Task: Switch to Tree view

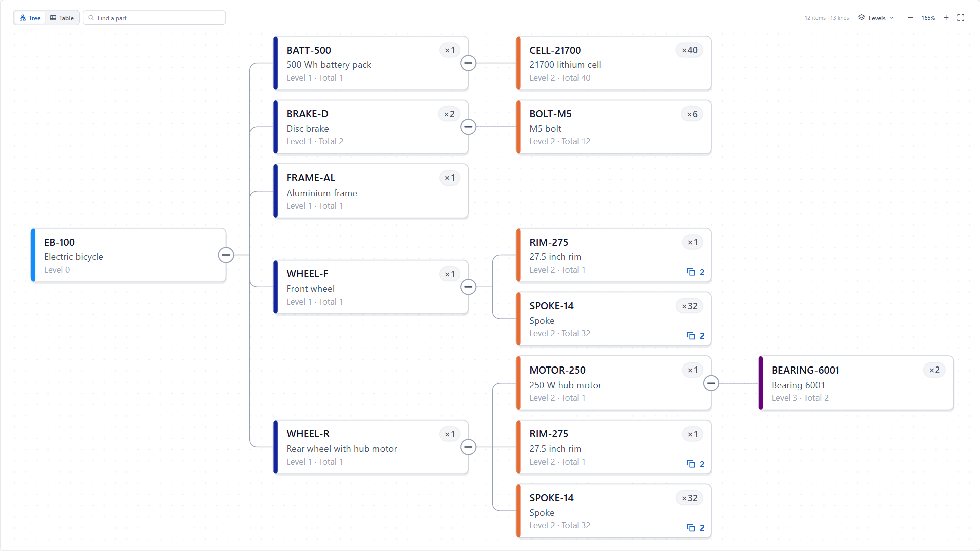Action: pyautogui.click(x=30, y=18)
